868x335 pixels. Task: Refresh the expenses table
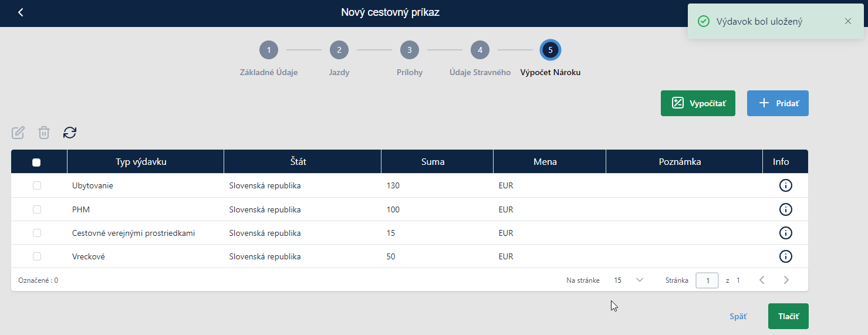(x=70, y=133)
